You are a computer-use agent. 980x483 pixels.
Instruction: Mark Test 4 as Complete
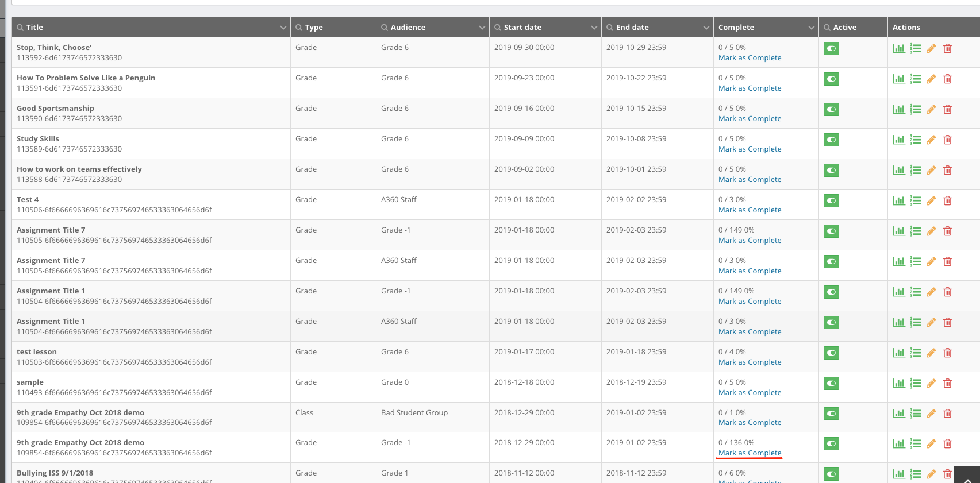coord(750,210)
